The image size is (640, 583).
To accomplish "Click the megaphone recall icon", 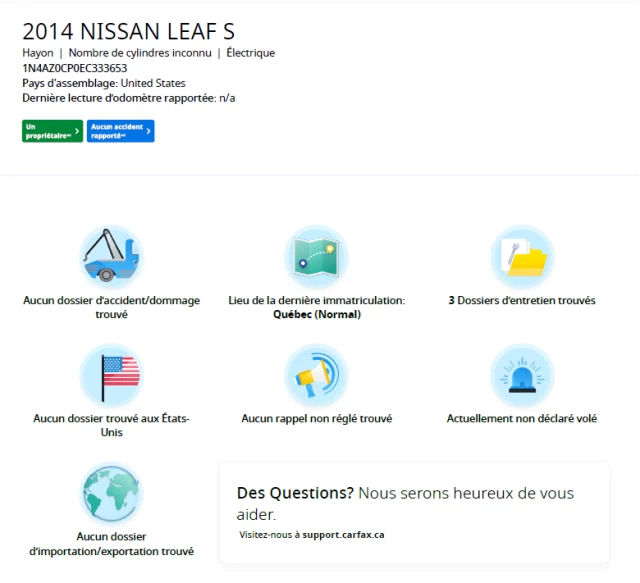I will [316, 374].
